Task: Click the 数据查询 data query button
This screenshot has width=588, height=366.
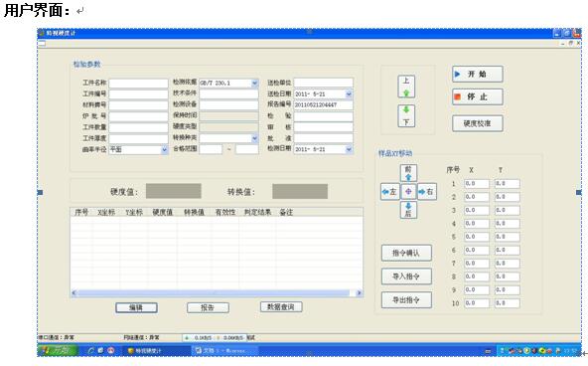Action: coord(281,307)
